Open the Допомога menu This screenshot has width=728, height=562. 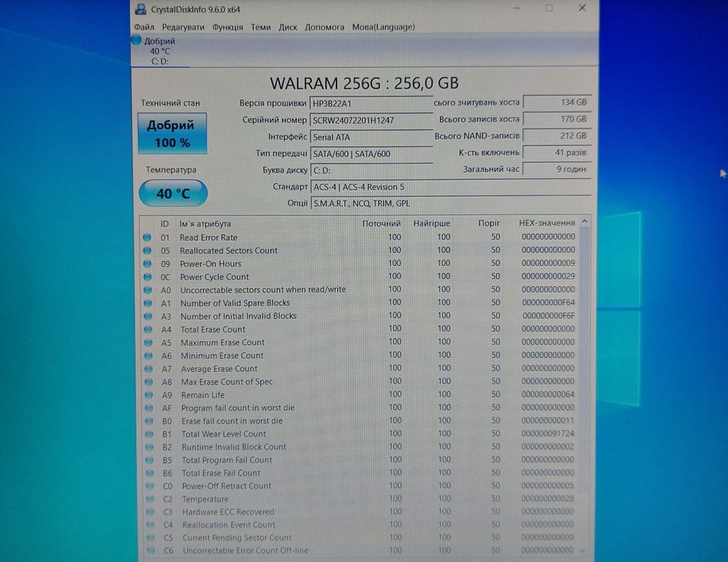coord(324,27)
